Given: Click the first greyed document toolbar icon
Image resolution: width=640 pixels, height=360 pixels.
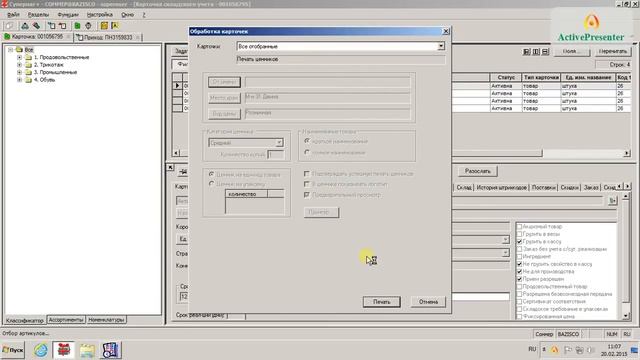Looking at the screenshot, I should pos(9,26).
